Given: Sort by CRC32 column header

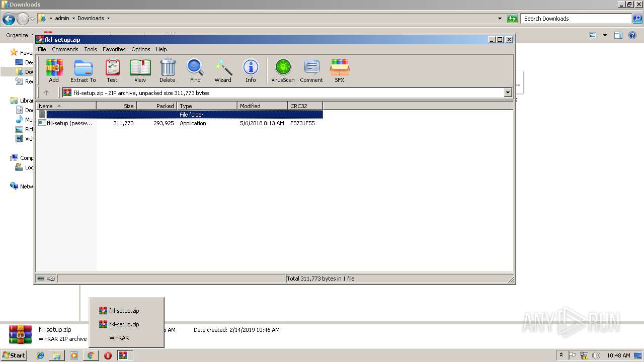Looking at the screenshot, I should pos(305,106).
